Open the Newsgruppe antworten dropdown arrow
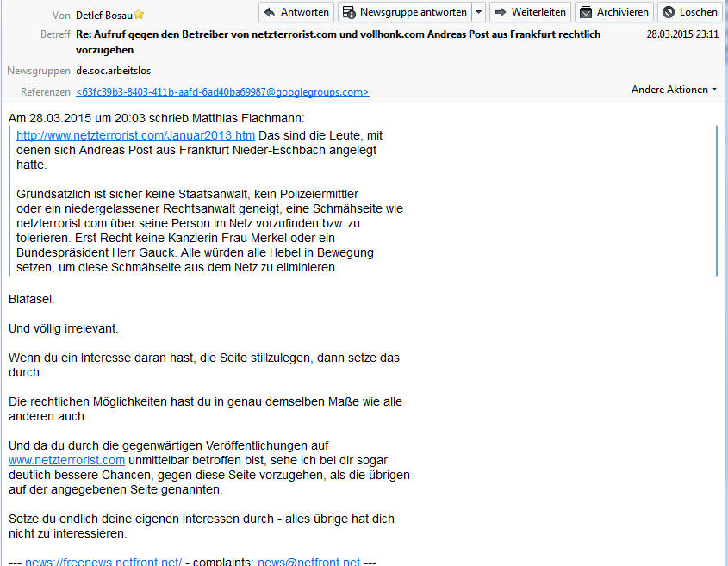 coord(479,12)
